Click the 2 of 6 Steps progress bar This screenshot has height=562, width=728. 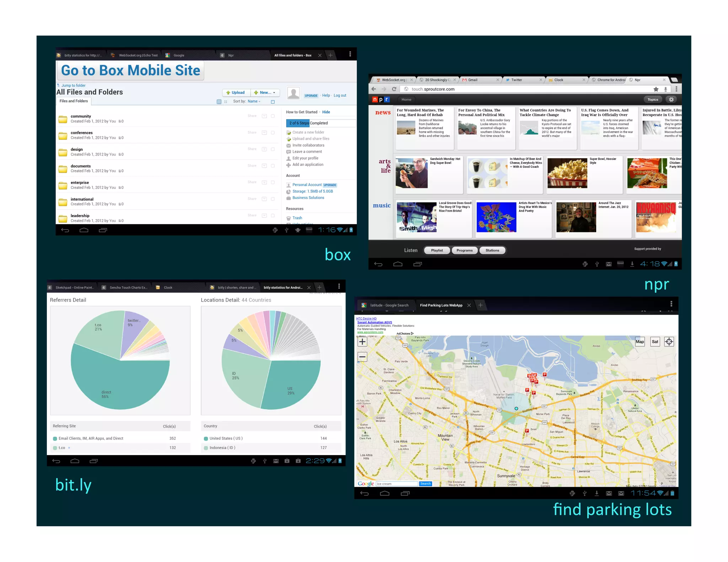321,123
